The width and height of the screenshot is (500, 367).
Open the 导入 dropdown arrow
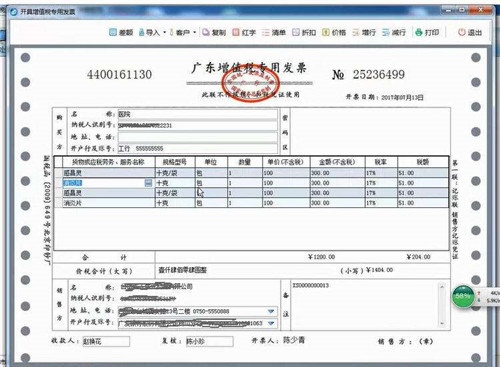pos(164,33)
